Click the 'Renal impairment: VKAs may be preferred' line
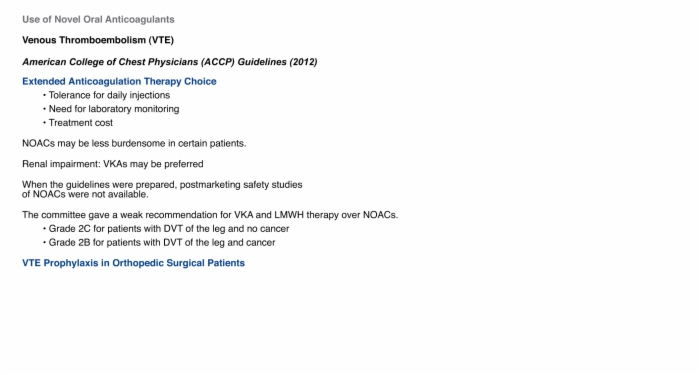This screenshot has width=700, height=375. [x=112, y=164]
